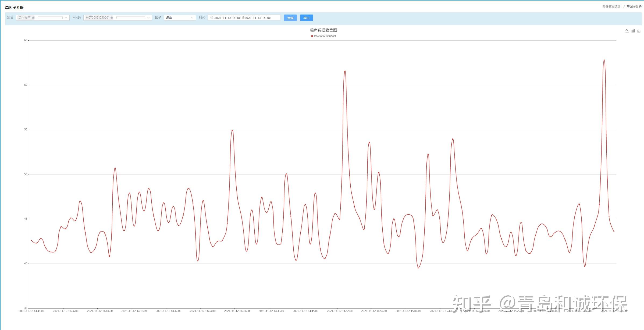Toggle HC700021050001 legend series visibility
The height and width of the screenshot is (330, 644).
point(323,36)
